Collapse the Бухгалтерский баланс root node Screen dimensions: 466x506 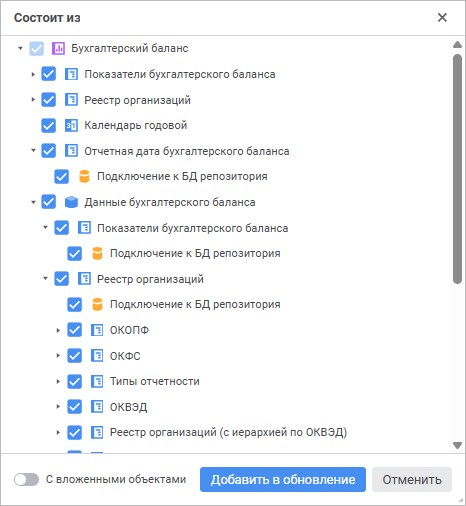[x=20, y=48]
